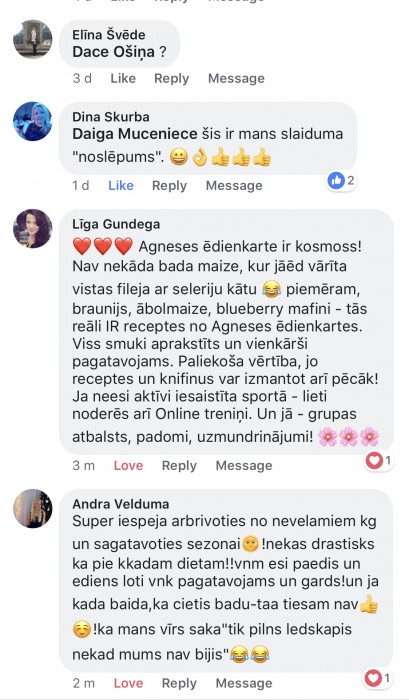Open Elīna Švēde's profile picture
This screenshot has width=409, height=700.
click(33, 39)
